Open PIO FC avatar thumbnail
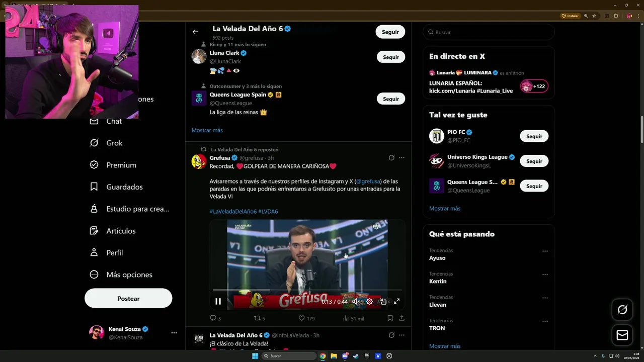This screenshot has width=644, height=362. click(x=436, y=136)
